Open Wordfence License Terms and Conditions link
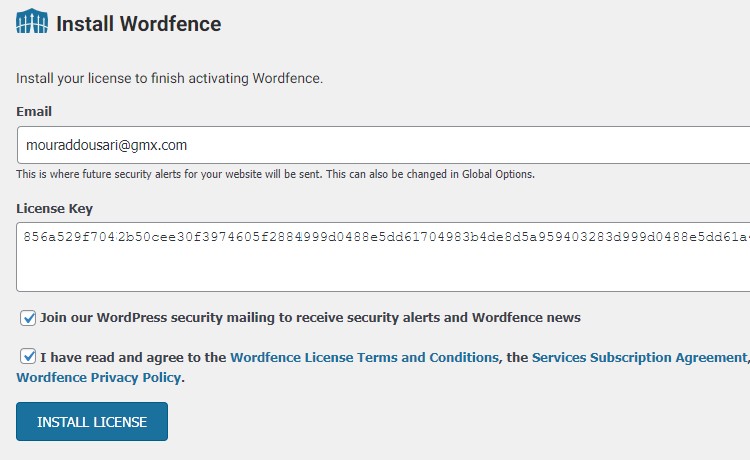 pyautogui.click(x=364, y=357)
